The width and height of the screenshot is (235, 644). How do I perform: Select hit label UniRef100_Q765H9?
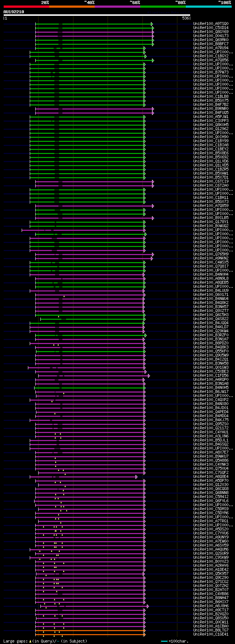pos(211,254)
